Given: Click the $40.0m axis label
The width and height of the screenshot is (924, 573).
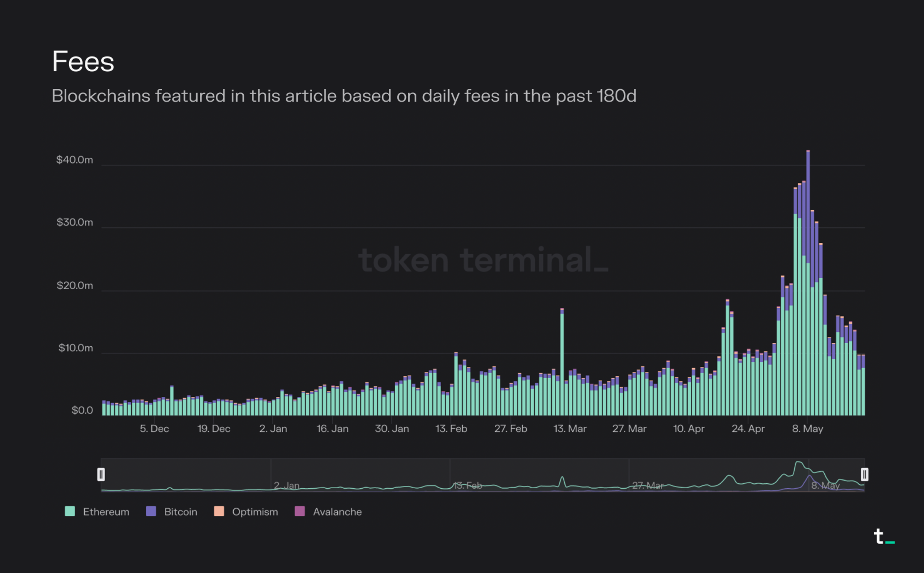Looking at the screenshot, I should pos(75,160).
